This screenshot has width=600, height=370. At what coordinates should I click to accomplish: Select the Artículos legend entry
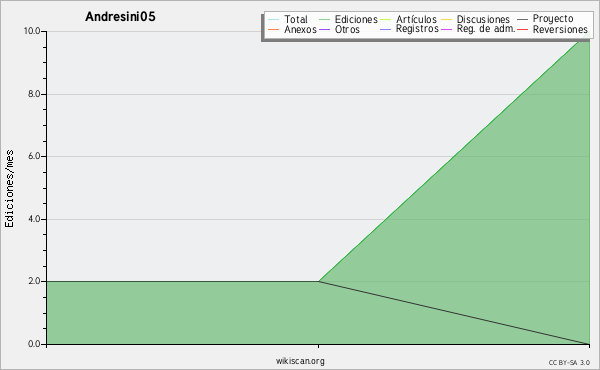click(x=408, y=19)
